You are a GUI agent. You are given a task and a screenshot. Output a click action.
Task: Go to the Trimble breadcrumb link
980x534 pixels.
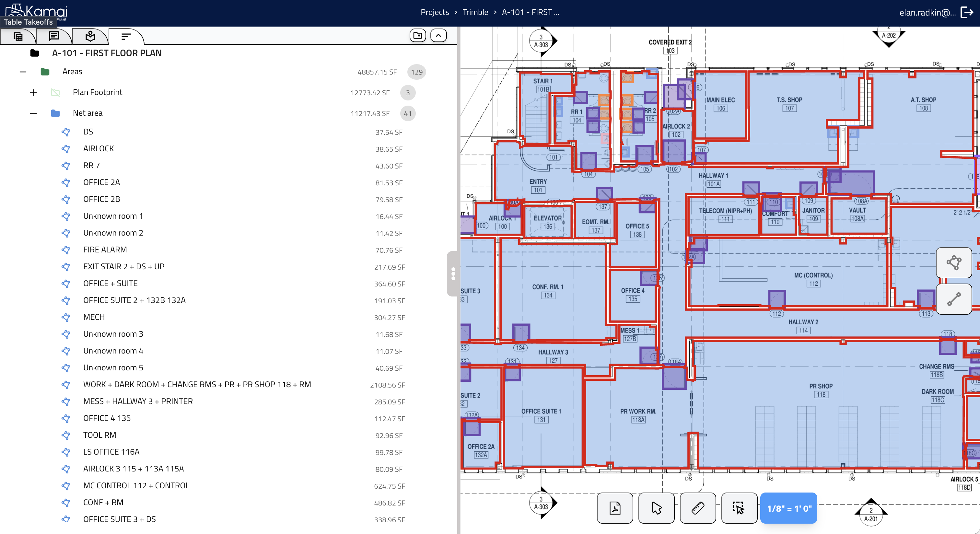click(475, 12)
